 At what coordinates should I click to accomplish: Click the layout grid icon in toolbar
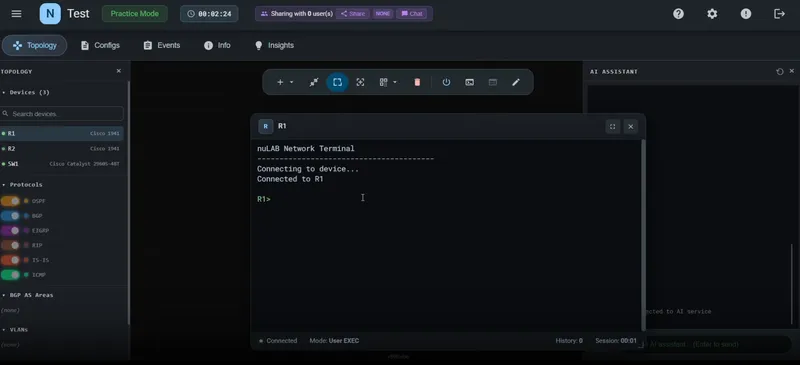click(x=384, y=82)
